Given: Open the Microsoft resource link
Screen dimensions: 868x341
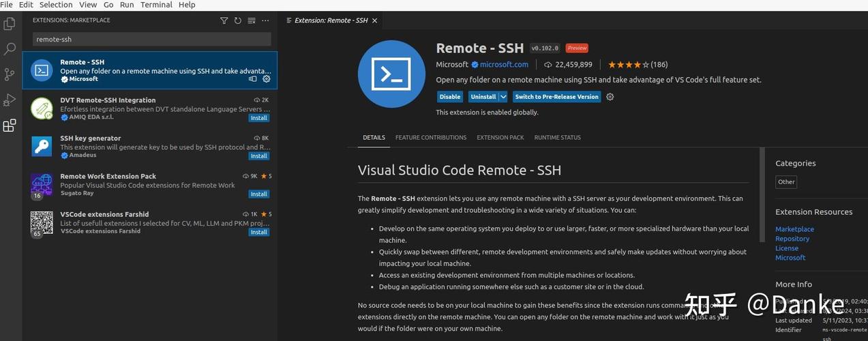Looking at the screenshot, I should (x=790, y=258).
